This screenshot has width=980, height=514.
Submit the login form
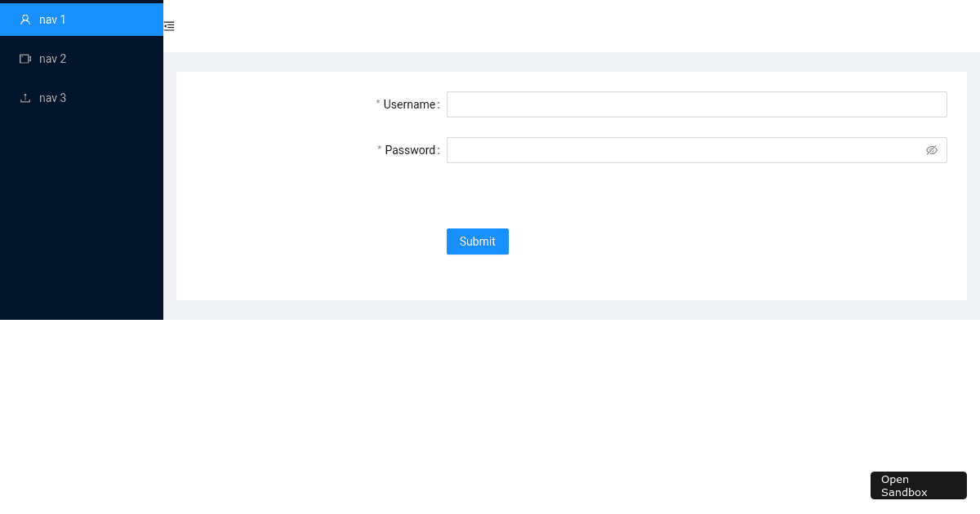pyautogui.click(x=478, y=241)
